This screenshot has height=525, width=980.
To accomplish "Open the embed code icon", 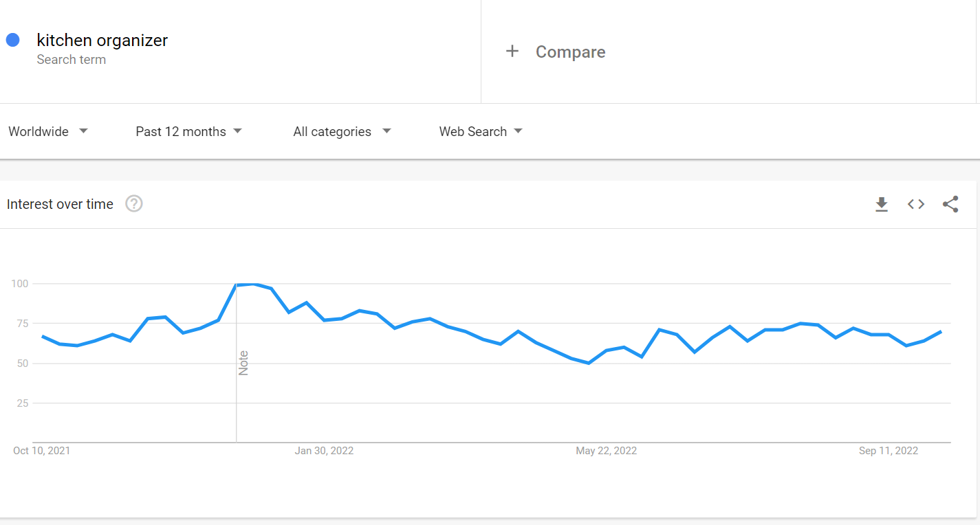I will [x=916, y=204].
